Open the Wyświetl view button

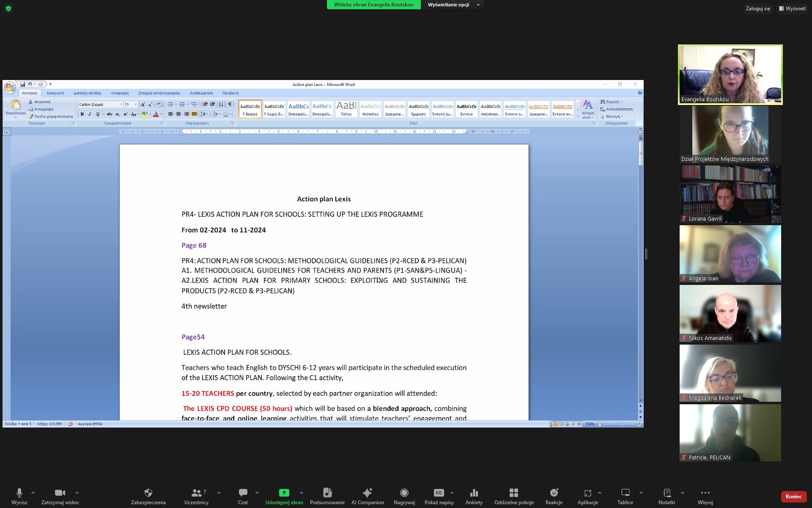pos(792,8)
